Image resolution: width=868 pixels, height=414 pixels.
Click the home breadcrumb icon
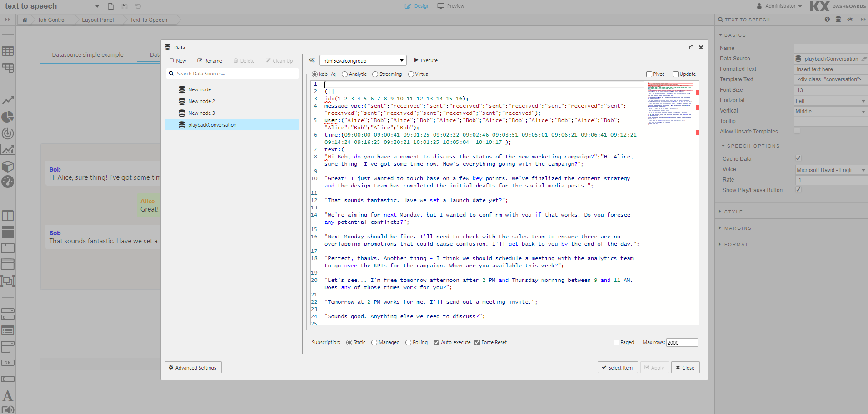coord(25,20)
